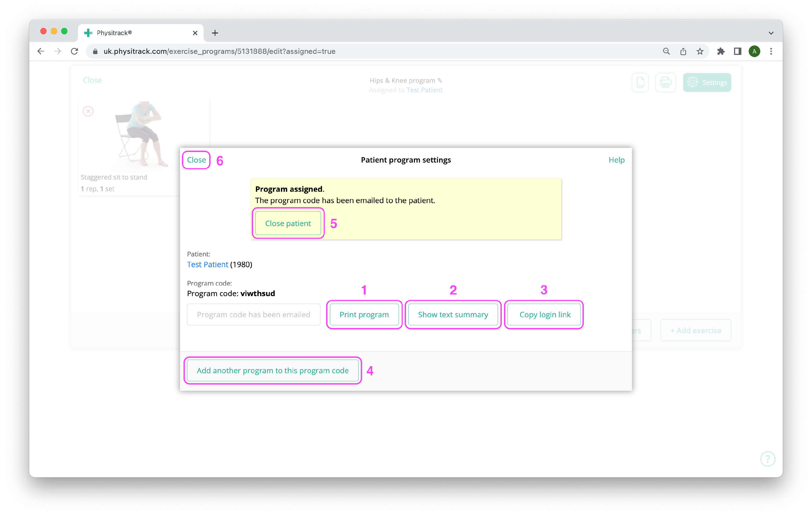Select the Physitrack browser tab
This screenshot has width=812, height=516.
(141, 33)
